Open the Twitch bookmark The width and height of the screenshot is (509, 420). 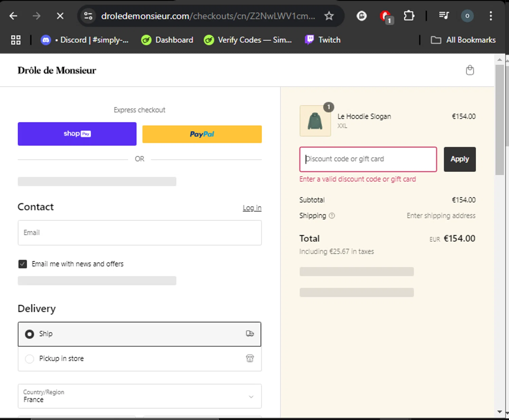323,40
